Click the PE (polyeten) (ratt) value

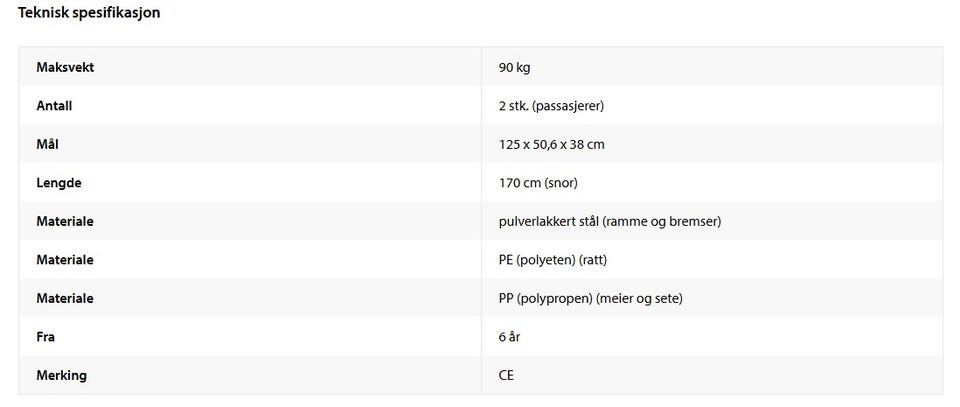point(553,260)
